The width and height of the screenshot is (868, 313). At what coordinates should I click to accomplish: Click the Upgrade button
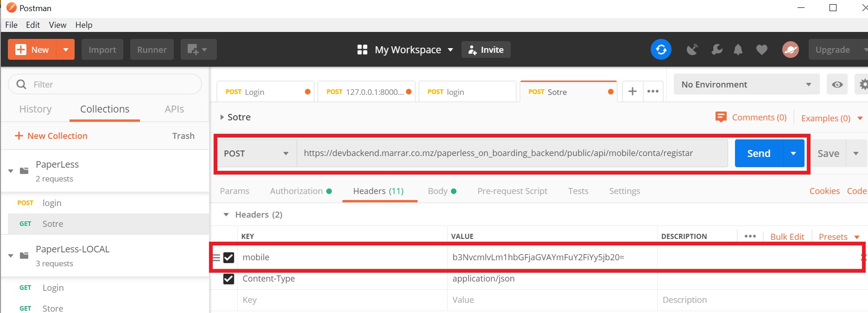(832, 50)
